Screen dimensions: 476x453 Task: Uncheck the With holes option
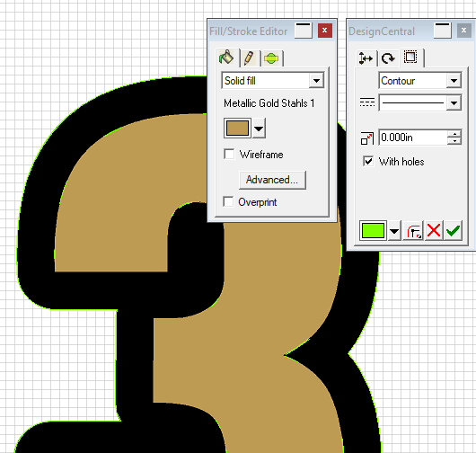(368, 161)
